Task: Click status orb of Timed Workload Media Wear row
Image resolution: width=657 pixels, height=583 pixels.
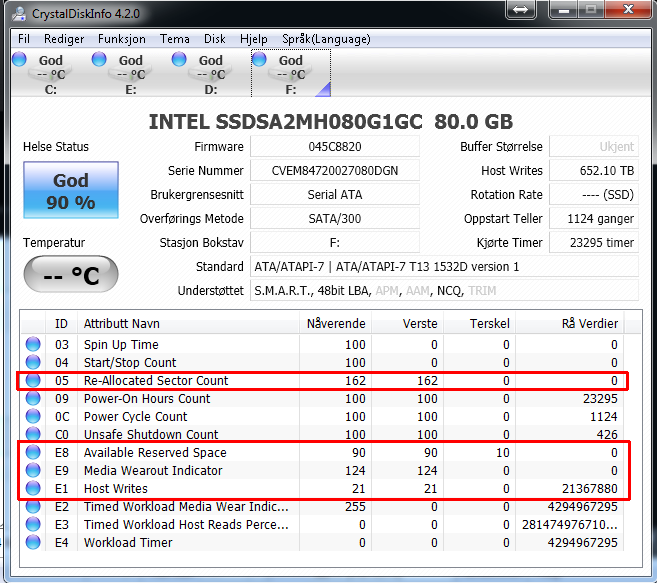Action: click(33, 506)
